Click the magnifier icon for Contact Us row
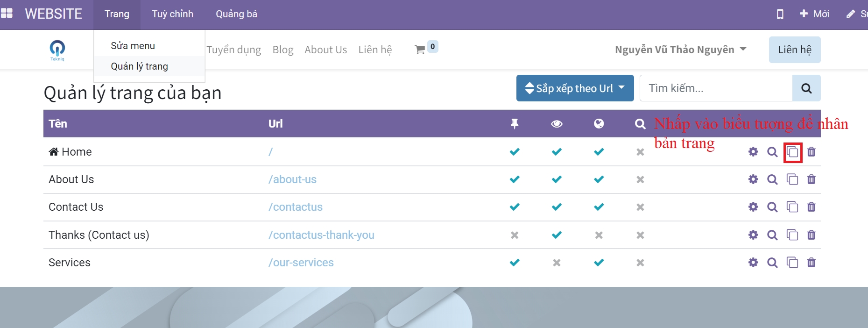868x328 pixels. (772, 207)
